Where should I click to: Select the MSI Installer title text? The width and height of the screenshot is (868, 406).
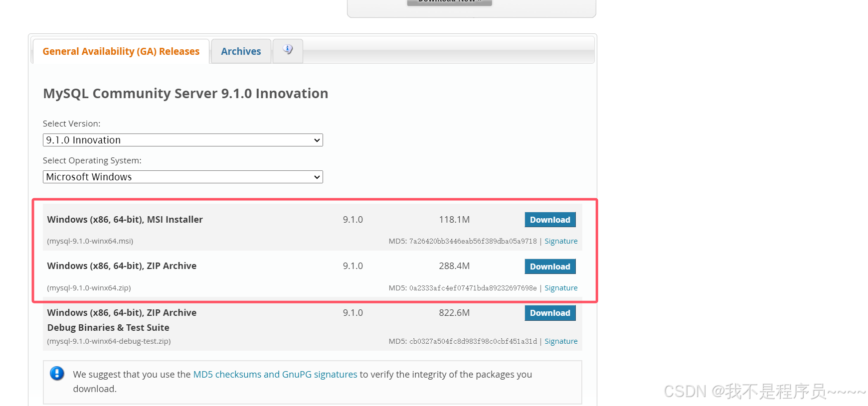125,220
